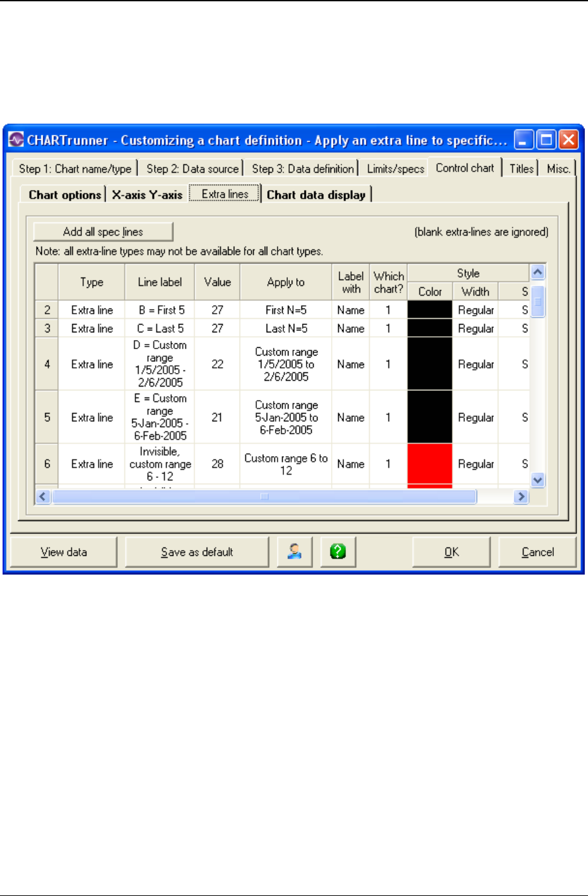Select the 'B = First 5' label cell

(160, 310)
